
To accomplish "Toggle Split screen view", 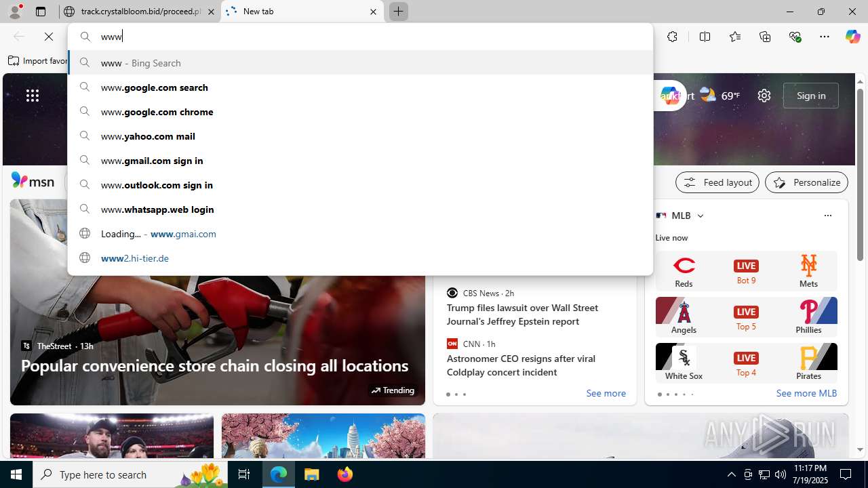I will [x=705, y=37].
